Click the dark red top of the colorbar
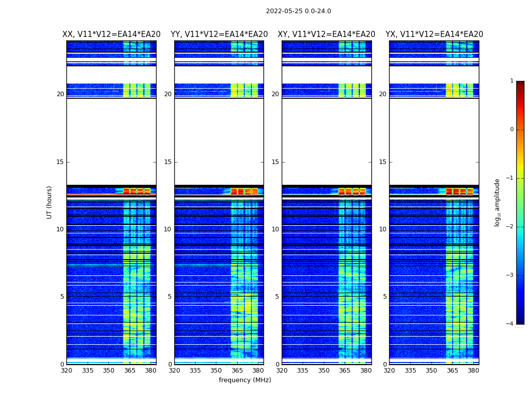 click(x=520, y=85)
